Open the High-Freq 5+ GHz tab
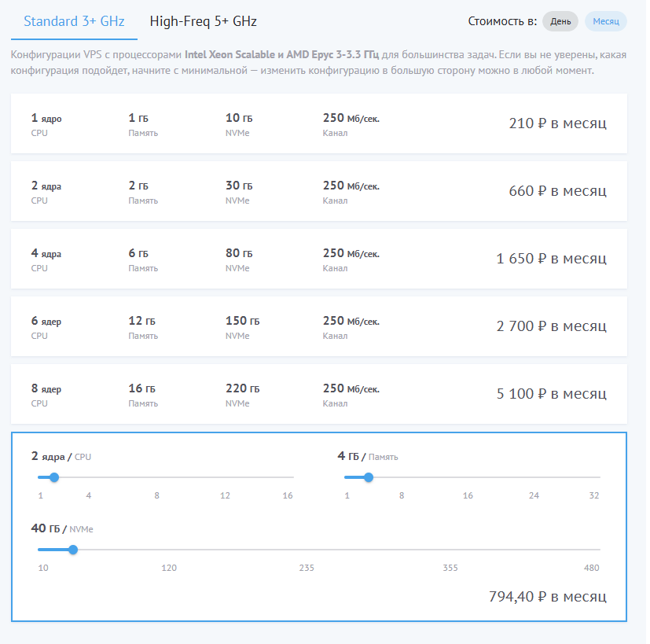Image resolution: width=650 pixels, height=644 pixels. 203,21
